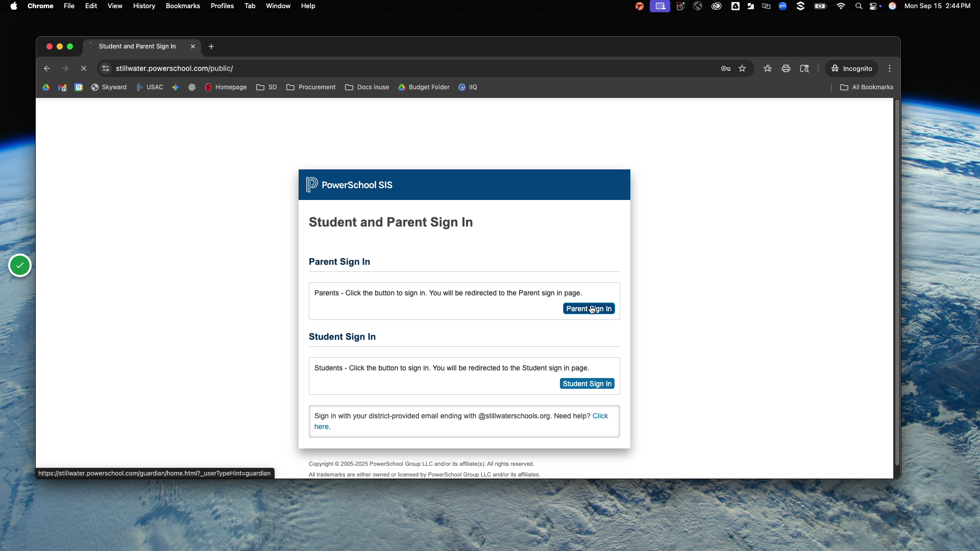Open the Skyward bookmark

pos(109,87)
